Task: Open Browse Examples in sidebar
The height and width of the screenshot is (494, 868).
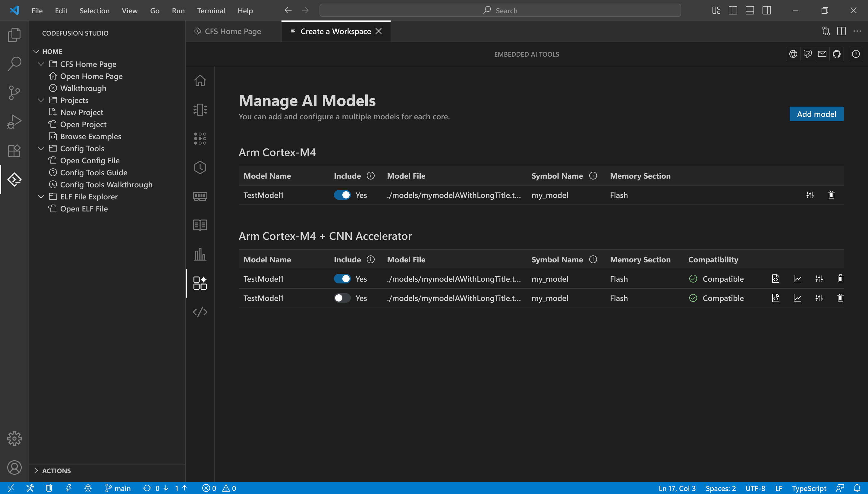Action: click(x=90, y=136)
